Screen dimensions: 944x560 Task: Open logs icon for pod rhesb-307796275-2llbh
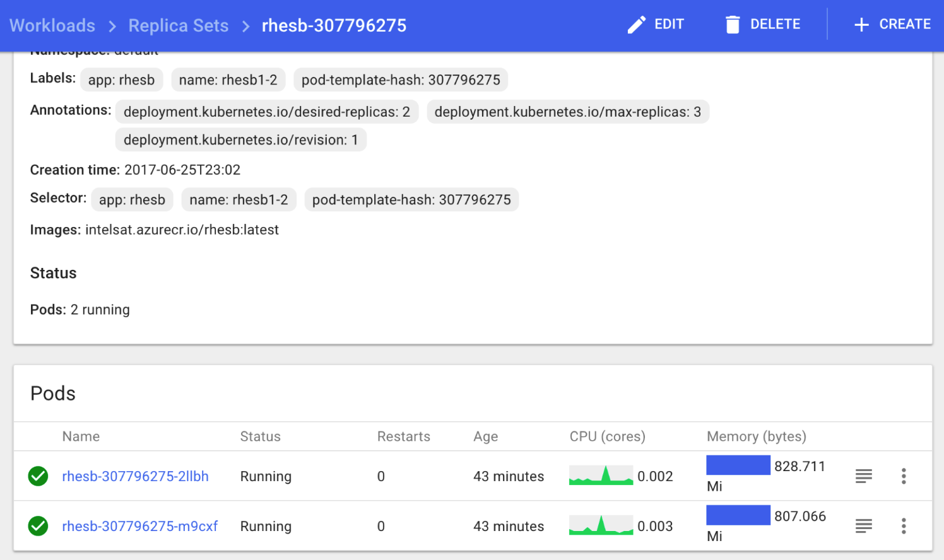point(863,476)
